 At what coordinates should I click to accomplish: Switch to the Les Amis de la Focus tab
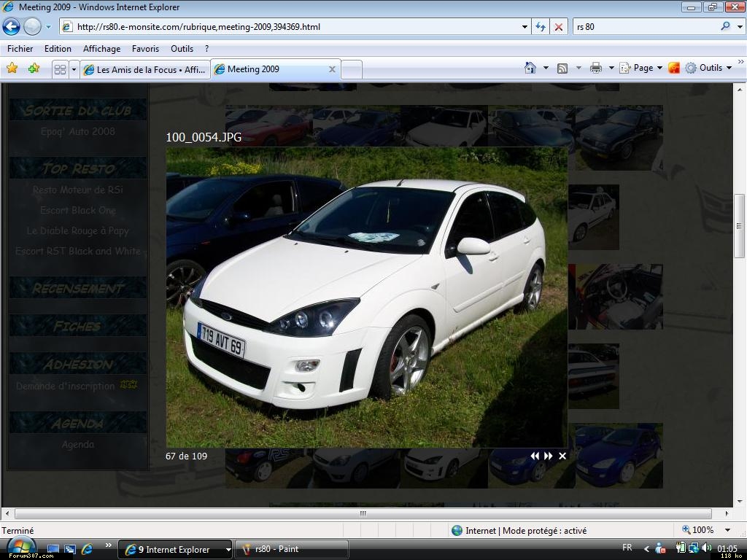coord(144,69)
